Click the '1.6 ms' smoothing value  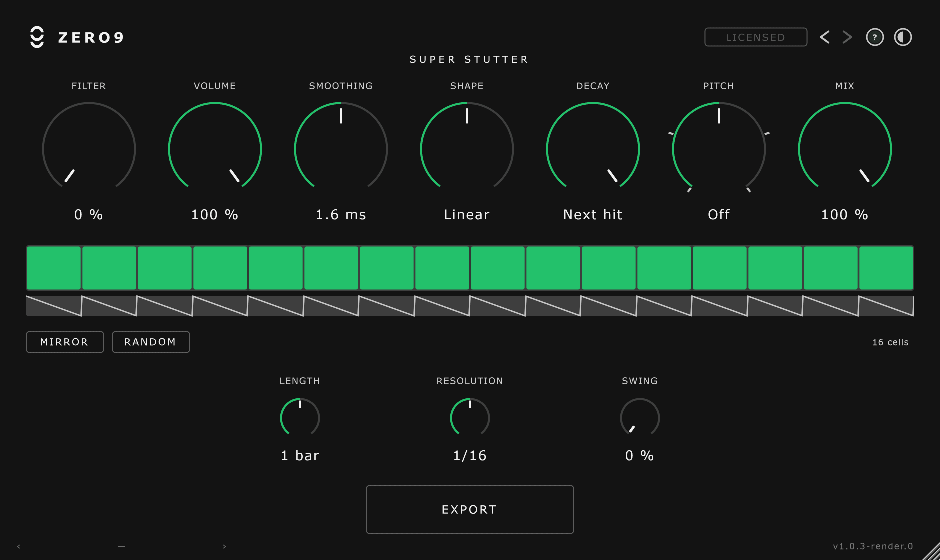341,215
